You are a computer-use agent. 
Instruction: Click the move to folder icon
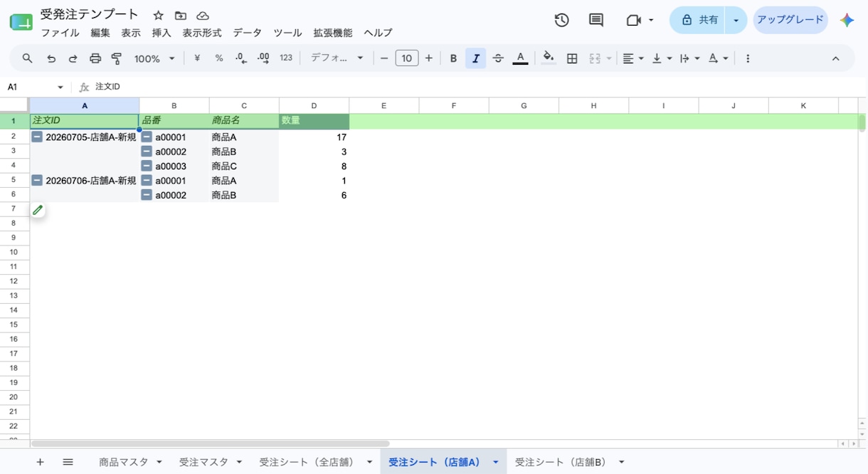(x=181, y=15)
